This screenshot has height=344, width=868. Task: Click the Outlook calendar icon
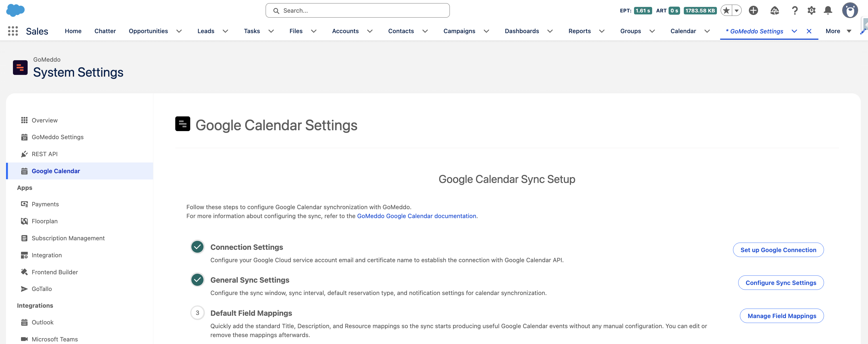pos(24,322)
